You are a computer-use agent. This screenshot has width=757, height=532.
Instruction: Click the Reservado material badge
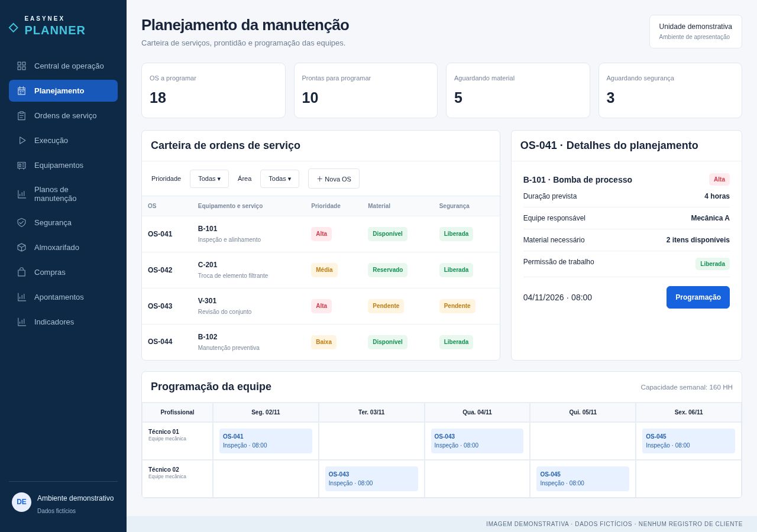pos(387,270)
